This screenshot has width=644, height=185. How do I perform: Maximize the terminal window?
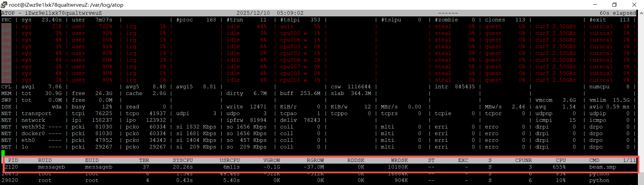614,5
